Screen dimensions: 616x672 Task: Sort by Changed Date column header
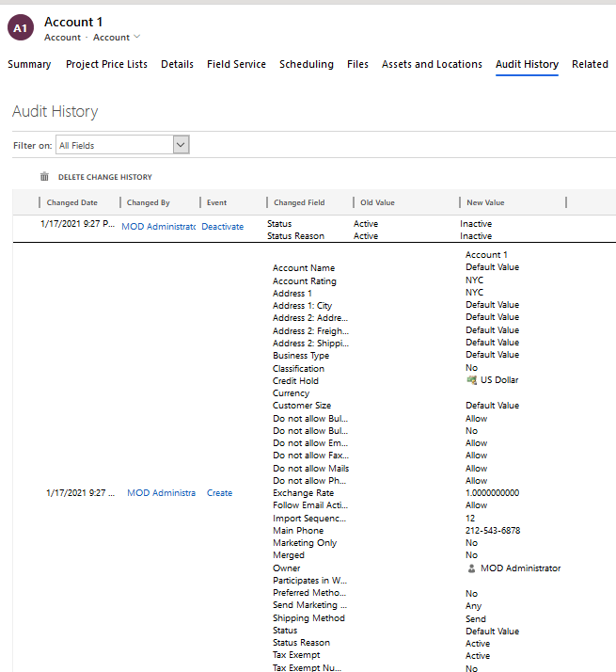[72, 202]
